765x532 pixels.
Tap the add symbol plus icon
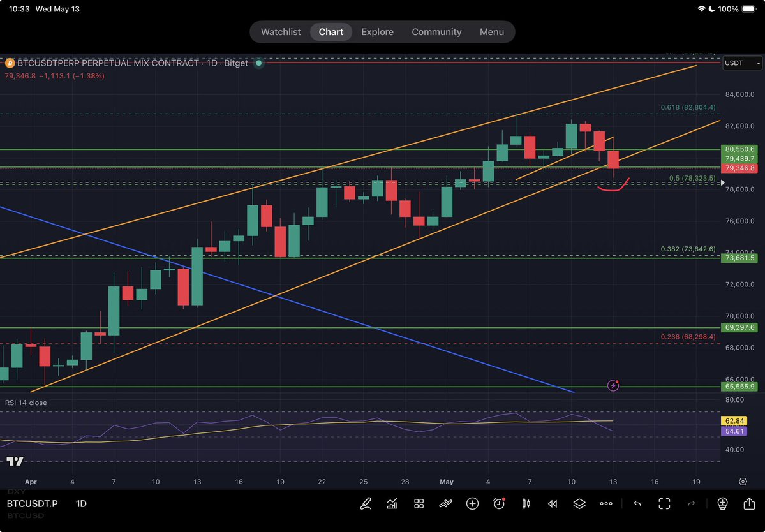coord(472,504)
